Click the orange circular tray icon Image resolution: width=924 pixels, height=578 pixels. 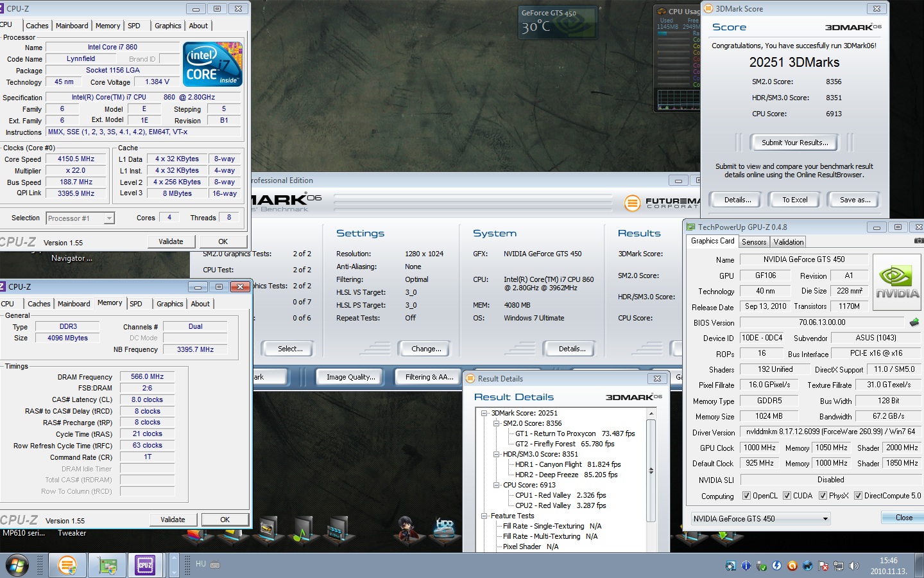[792, 566]
